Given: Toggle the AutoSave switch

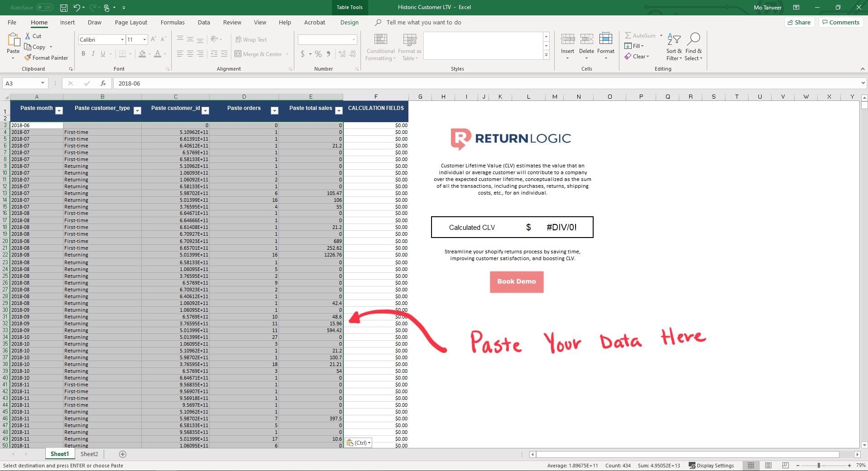Looking at the screenshot, I should point(44,7).
